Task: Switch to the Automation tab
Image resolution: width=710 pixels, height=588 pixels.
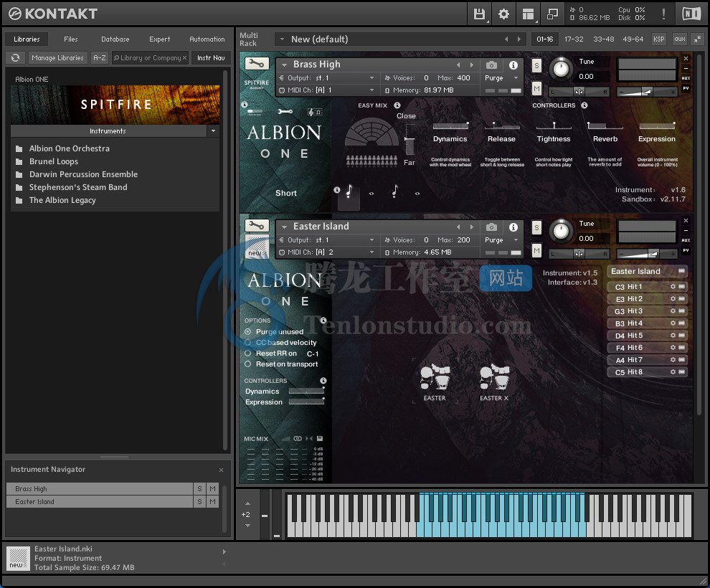Action: click(x=207, y=39)
